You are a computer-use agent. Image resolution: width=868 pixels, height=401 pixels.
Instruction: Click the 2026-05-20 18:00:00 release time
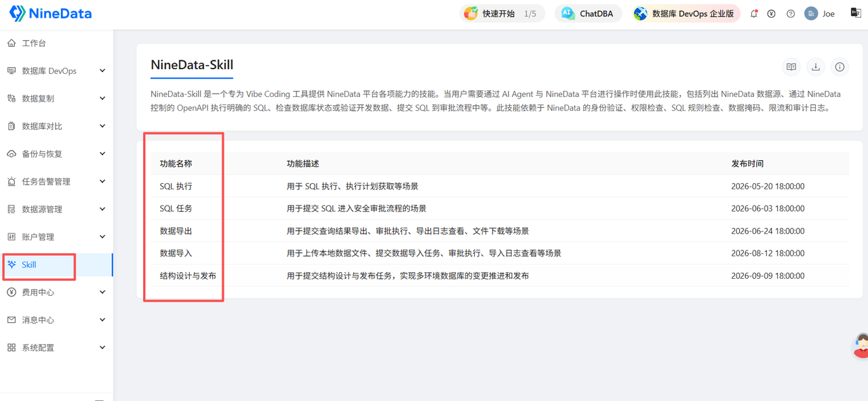(x=768, y=186)
